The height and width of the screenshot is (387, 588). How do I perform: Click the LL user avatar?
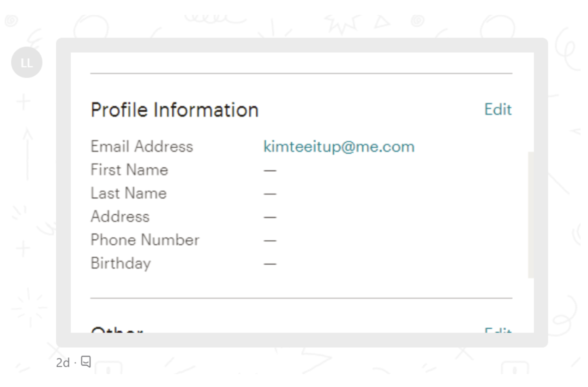[27, 63]
